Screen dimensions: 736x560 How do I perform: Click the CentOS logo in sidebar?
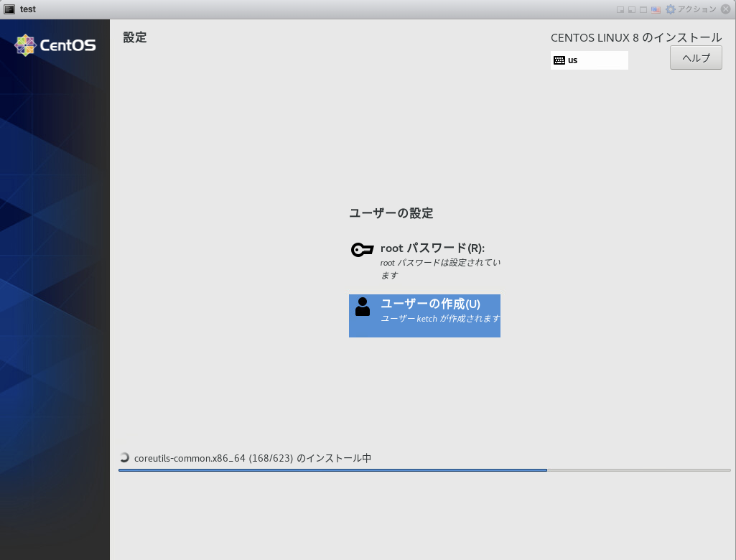[55, 45]
